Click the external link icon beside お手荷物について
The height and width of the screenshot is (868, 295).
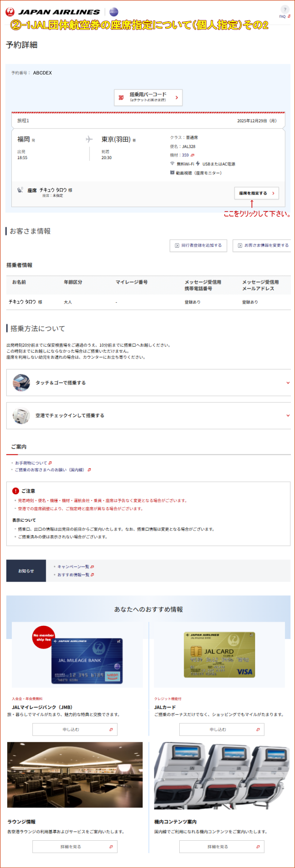pos(50,463)
